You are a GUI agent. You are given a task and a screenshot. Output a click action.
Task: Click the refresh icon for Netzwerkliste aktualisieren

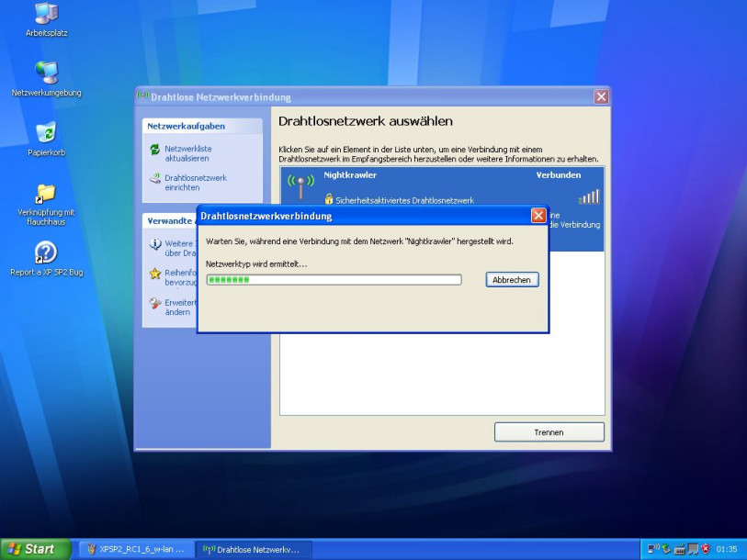point(154,149)
